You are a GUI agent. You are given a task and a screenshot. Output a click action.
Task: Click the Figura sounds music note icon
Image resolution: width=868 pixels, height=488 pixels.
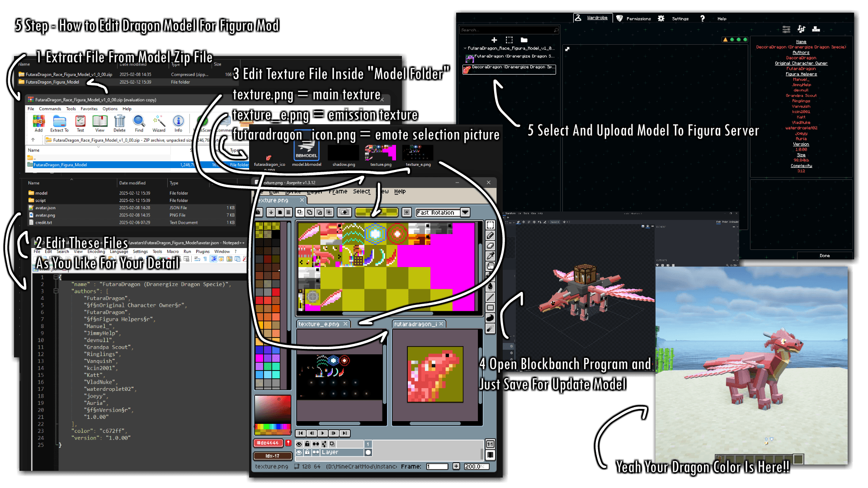[x=801, y=29]
